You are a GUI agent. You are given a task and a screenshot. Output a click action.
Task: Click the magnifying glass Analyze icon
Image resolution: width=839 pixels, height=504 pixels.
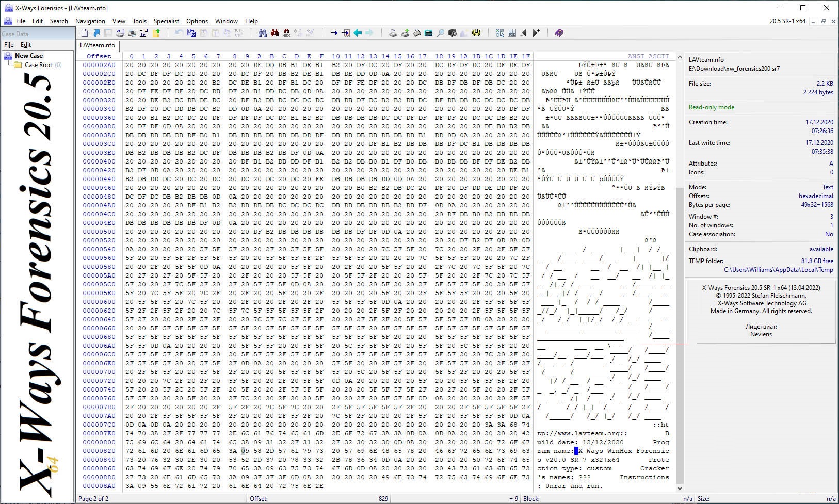(x=441, y=33)
